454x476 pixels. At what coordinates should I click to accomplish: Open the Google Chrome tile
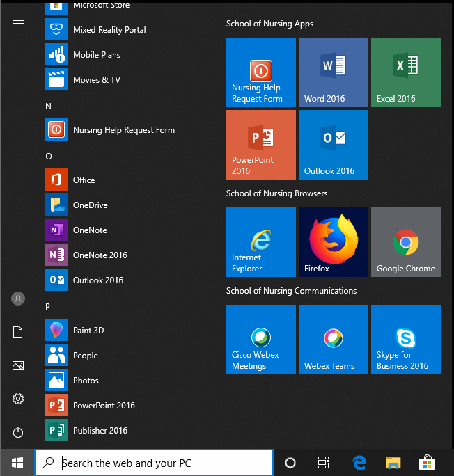405,242
